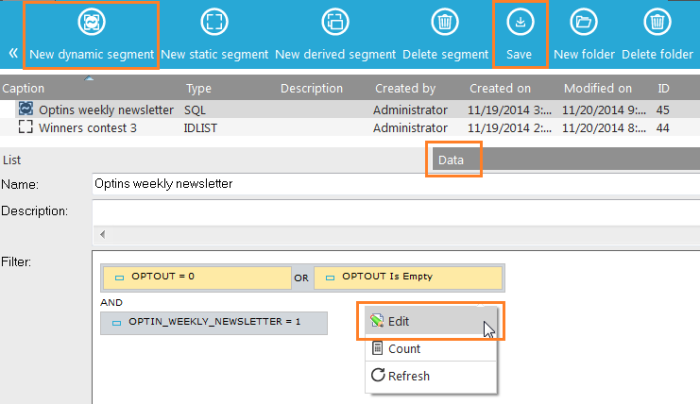Switch to the Data tab
This screenshot has width=700, height=404.
click(x=451, y=160)
